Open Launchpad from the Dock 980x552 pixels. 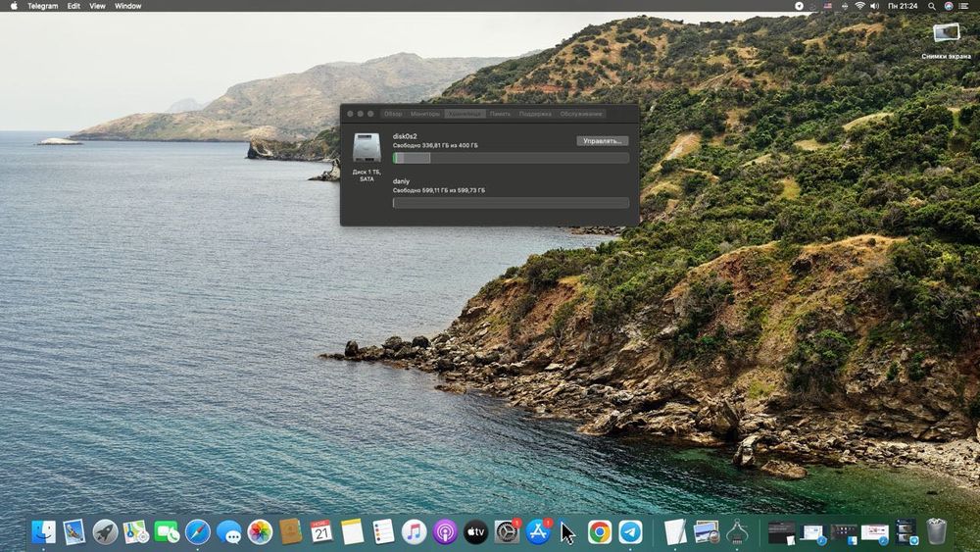[105, 532]
